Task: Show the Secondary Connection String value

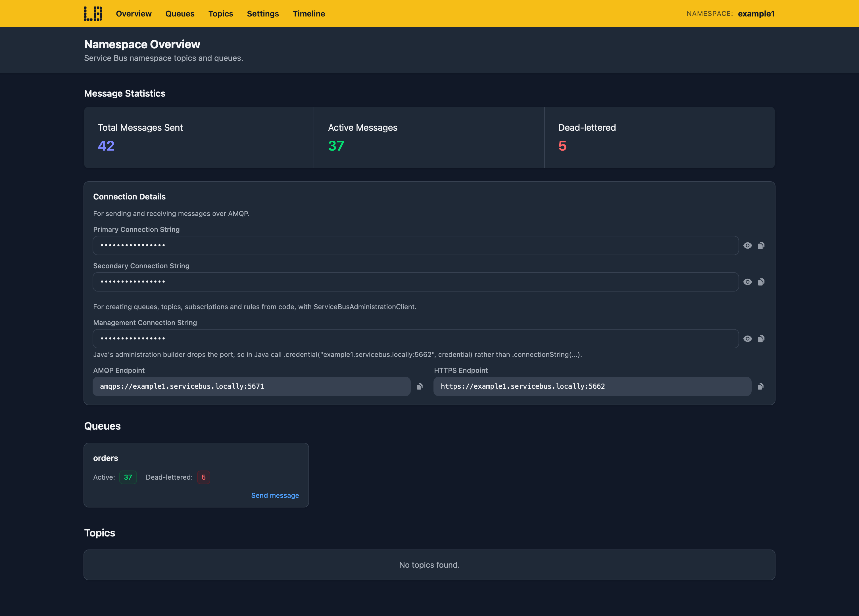Action: point(747,282)
